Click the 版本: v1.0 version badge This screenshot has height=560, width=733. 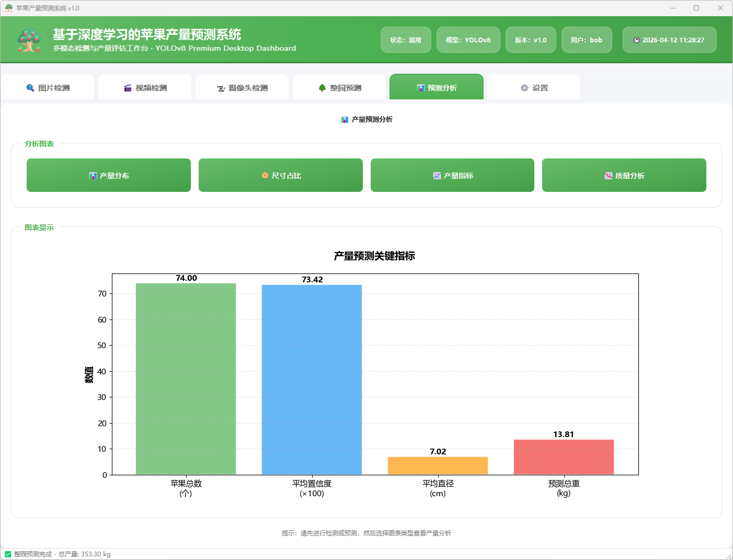pos(531,40)
